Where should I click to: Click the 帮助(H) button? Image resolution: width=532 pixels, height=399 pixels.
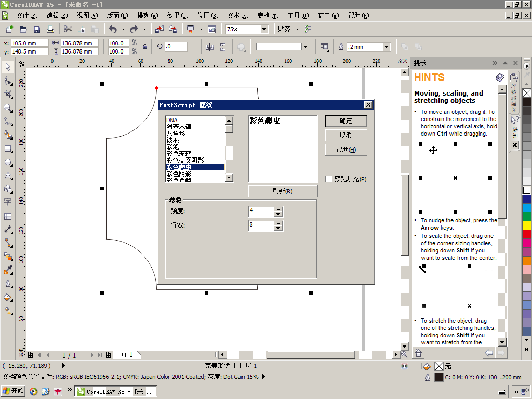(x=345, y=150)
